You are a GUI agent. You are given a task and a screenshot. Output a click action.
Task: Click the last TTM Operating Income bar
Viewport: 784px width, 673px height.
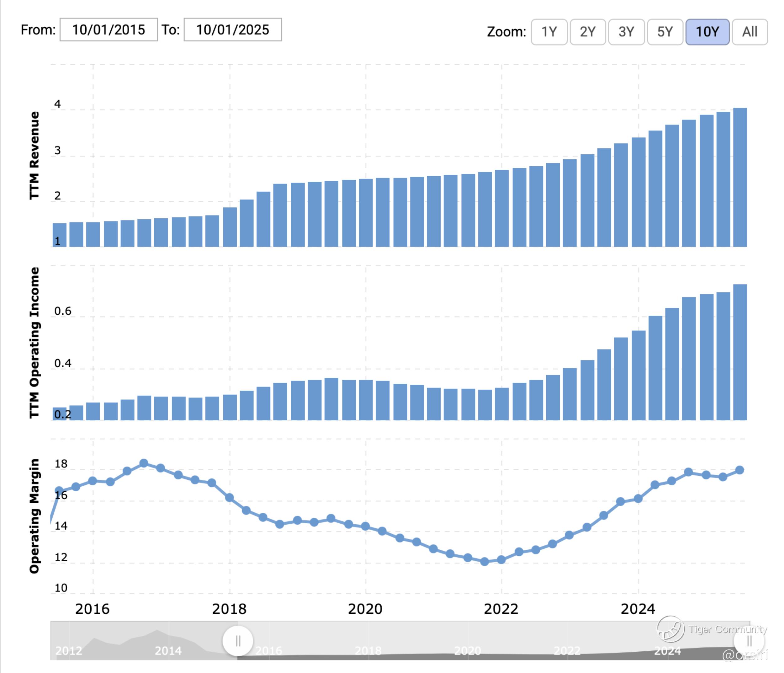point(740,352)
